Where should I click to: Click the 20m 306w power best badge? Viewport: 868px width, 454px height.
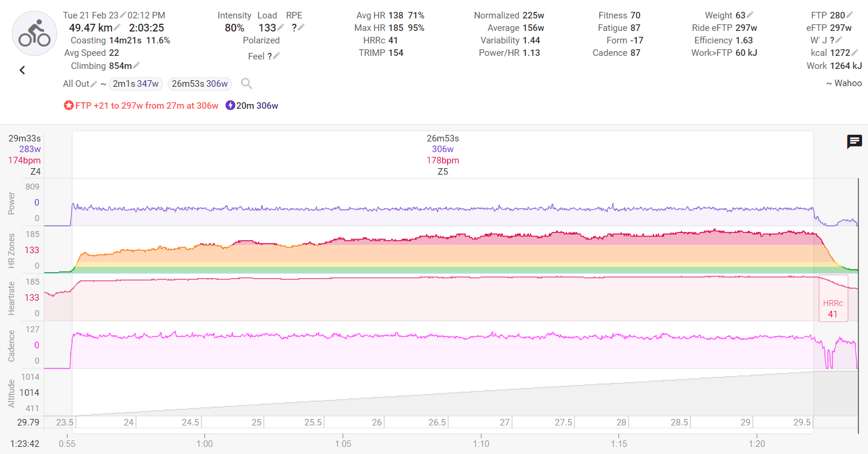(251, 106)
